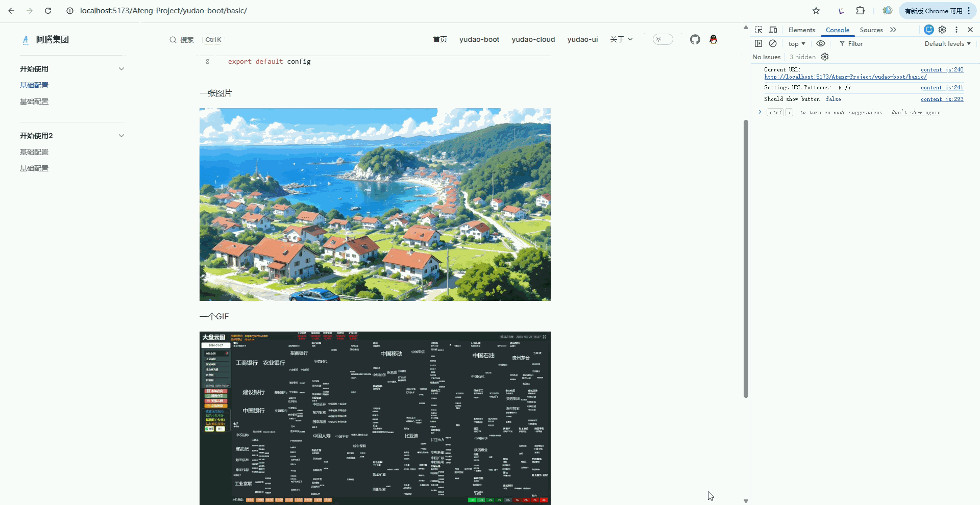The image size is (980, 505).
Task: Switch to the Elements tab
Action: tap(801, 30)
